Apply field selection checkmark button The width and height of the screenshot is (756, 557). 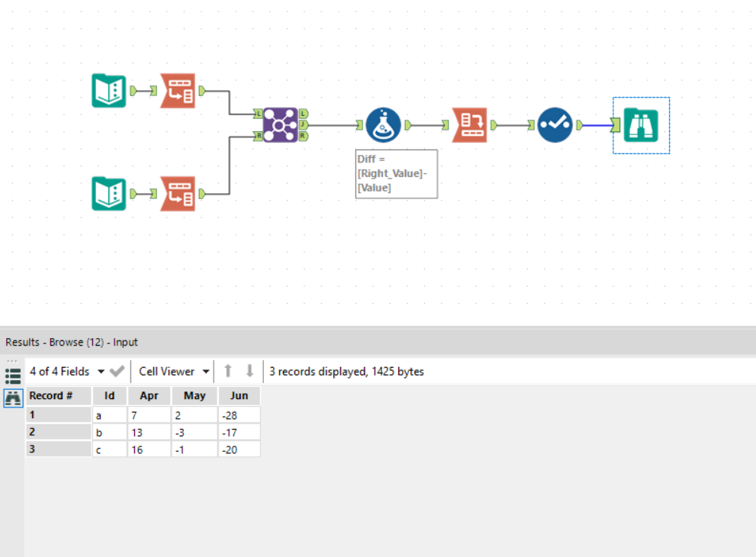pos(117,372)
